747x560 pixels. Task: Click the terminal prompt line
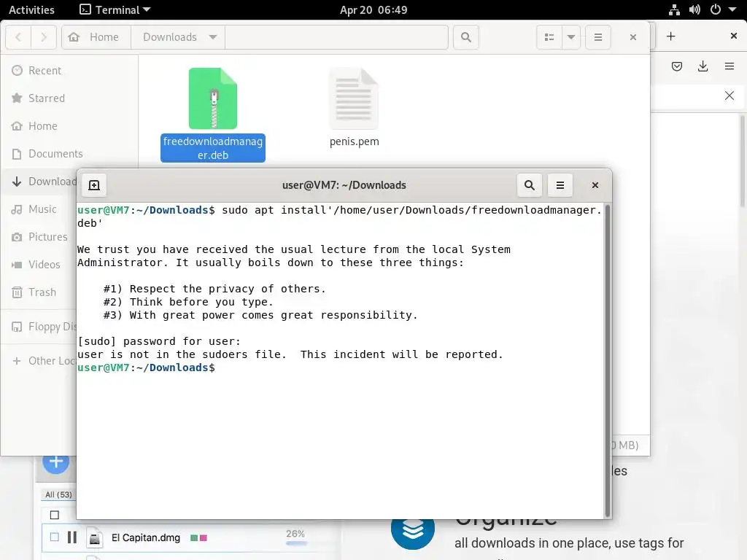click(146, 367)
